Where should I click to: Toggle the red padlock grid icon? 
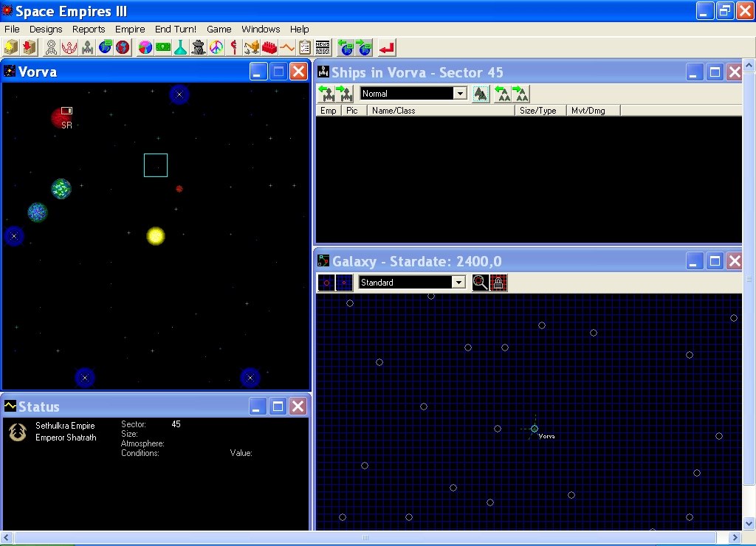tap(498, 283)
